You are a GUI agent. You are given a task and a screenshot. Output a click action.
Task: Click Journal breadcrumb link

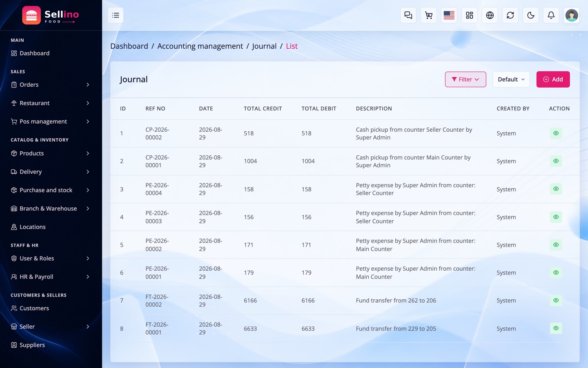pyautogui.click(x=264, y=46)
